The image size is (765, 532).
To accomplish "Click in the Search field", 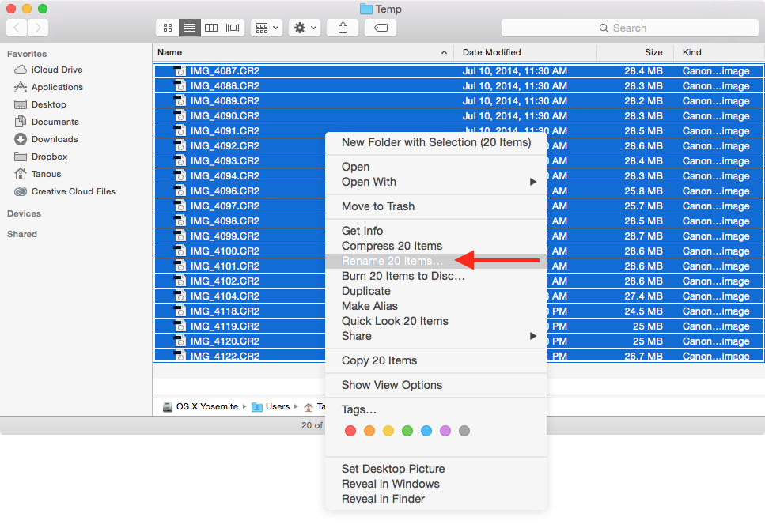I will [x=630, y=28].
